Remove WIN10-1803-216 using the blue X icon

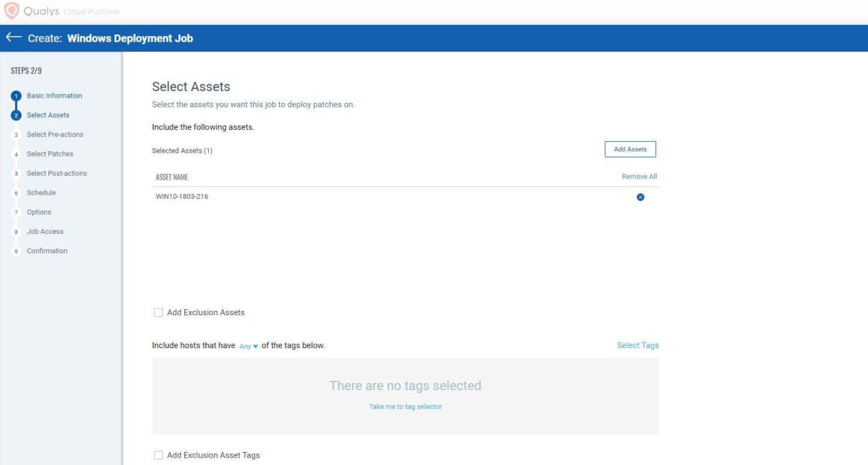640,197
